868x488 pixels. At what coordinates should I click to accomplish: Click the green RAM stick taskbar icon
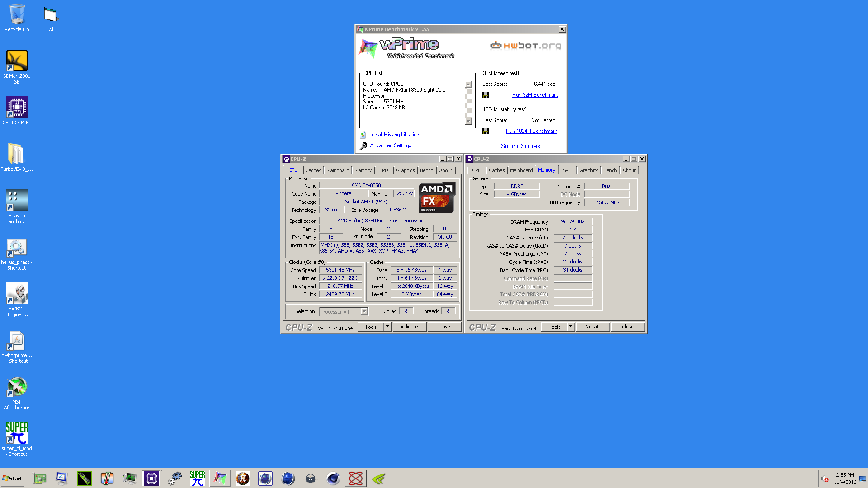85,479
